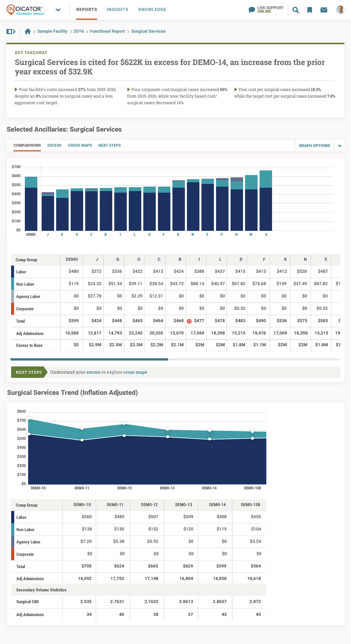The image size is (351, 644).
Task: Click the user profile avatar
Action: pyautogui.click(x=340, y=10)
